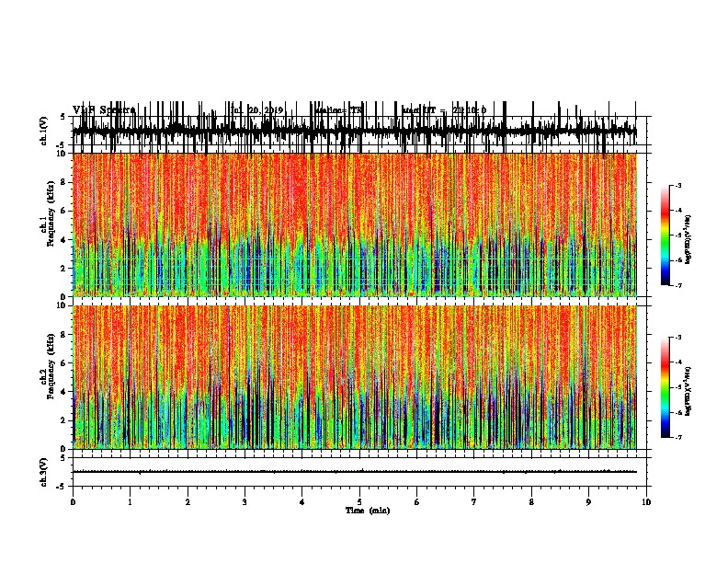728x563 pixels.
Task: Click the time axis tick label '0'
Action: click(x=73, y=502)
